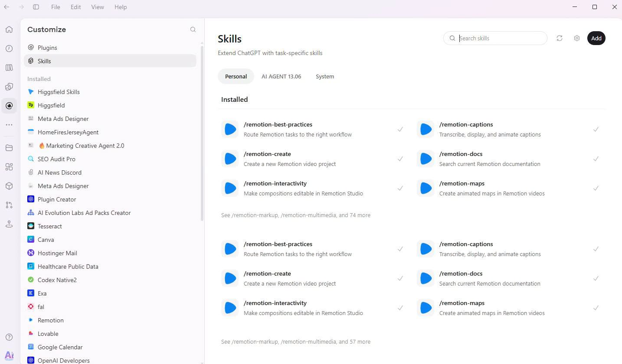Click the help question-mark icon
This screenshot has height=364, width=622.
(x=9, y=337)
